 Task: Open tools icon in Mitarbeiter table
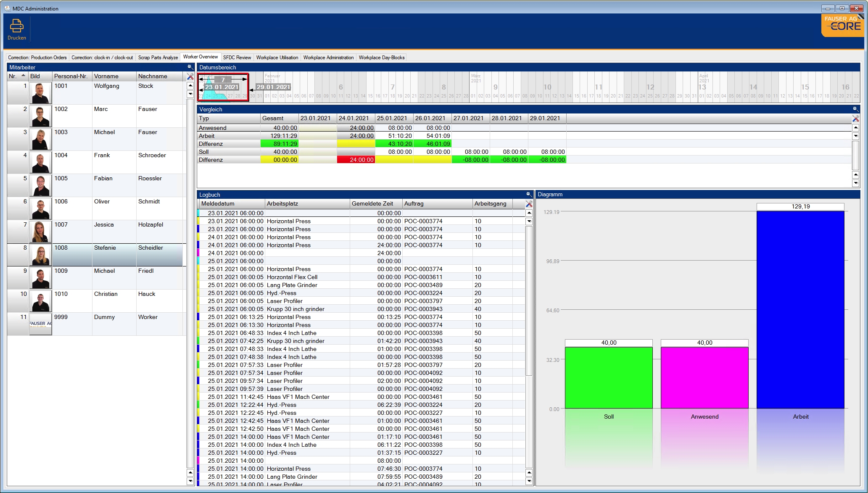190,76
